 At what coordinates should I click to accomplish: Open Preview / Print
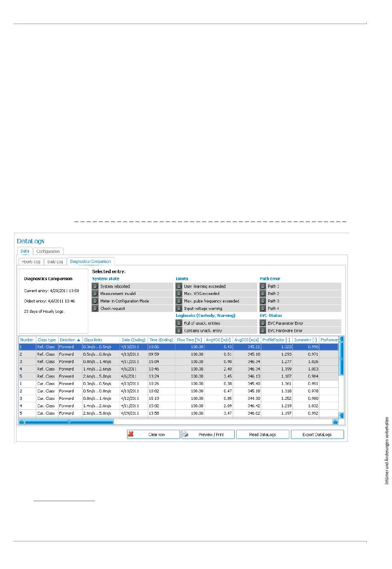click(x=208, y=434)
